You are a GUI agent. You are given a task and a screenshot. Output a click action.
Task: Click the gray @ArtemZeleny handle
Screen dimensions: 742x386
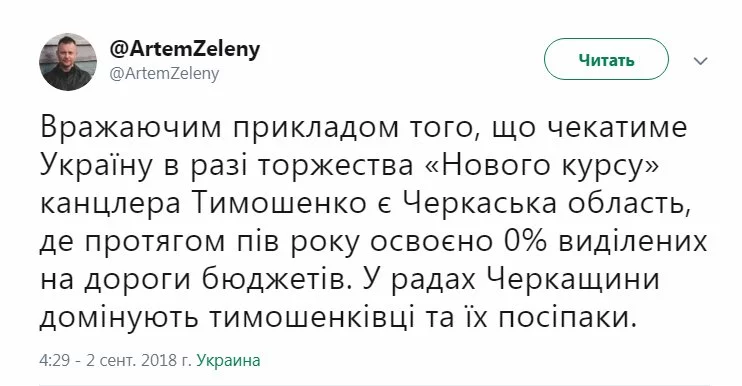(x=165, y=74)
